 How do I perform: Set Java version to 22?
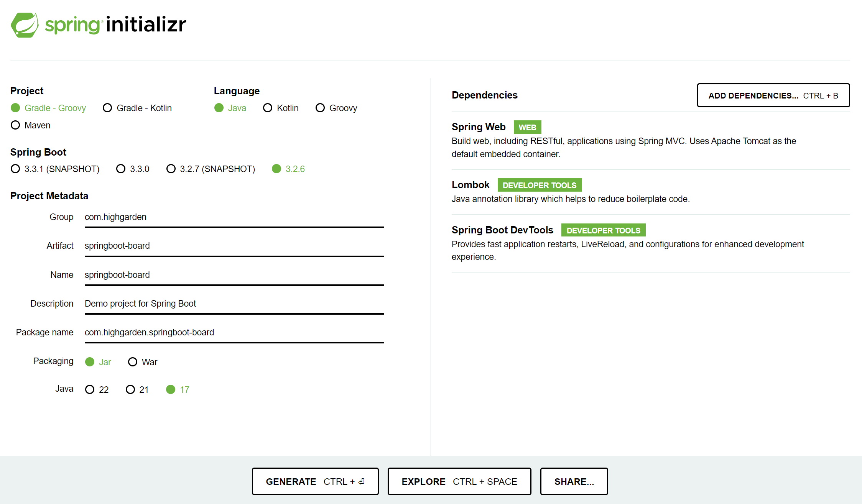coord(90,390)
